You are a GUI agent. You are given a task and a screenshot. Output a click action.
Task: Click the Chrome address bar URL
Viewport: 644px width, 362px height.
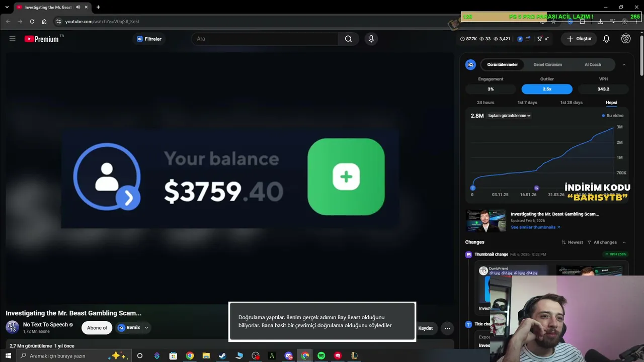coord(102,22)
